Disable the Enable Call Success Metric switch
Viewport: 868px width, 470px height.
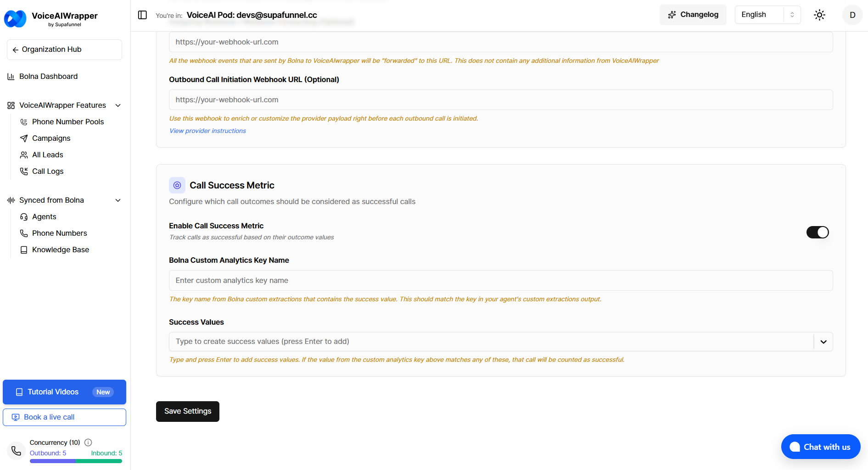point(817,232)
